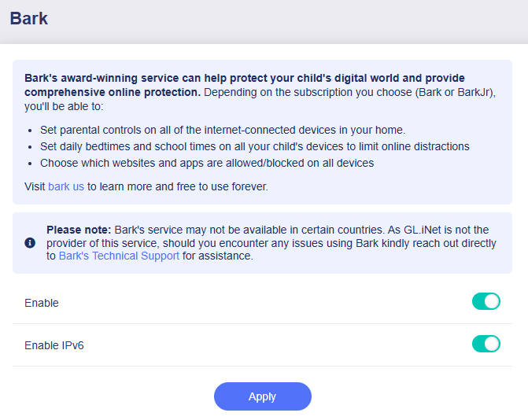Click the Bark page title

click(x=28, y=19)
